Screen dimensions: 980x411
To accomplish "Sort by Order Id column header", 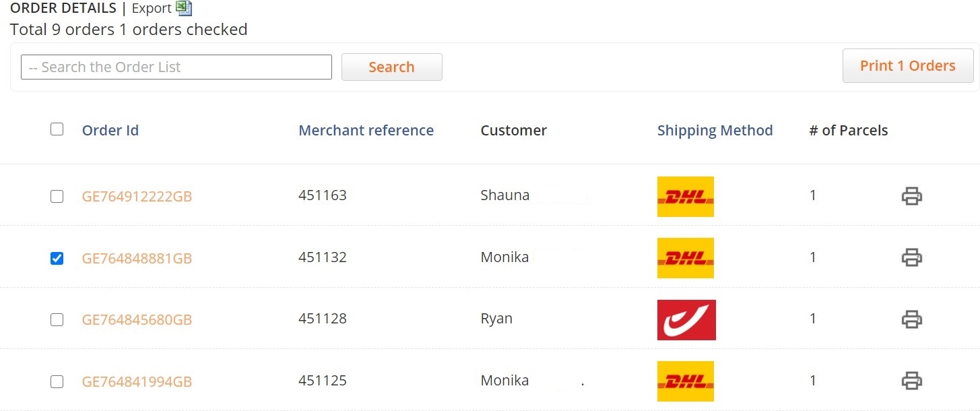I will (110, 130).
